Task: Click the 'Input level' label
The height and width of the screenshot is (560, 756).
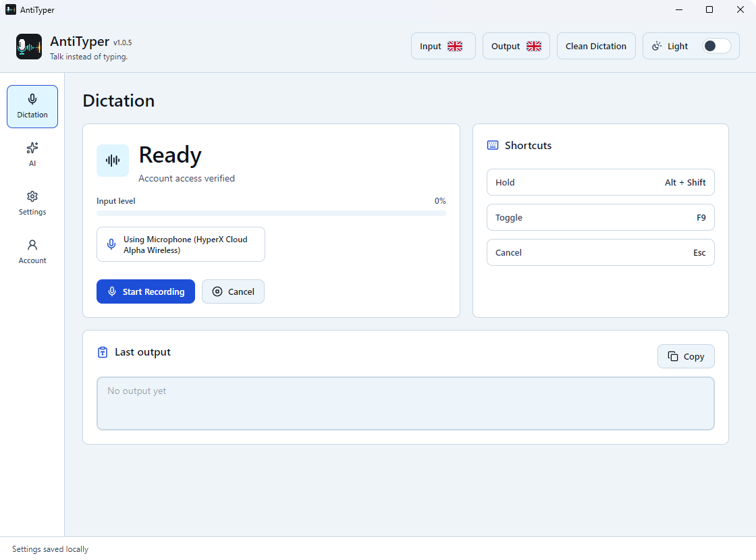Action: pyautogui.click(x=115, y=201)
